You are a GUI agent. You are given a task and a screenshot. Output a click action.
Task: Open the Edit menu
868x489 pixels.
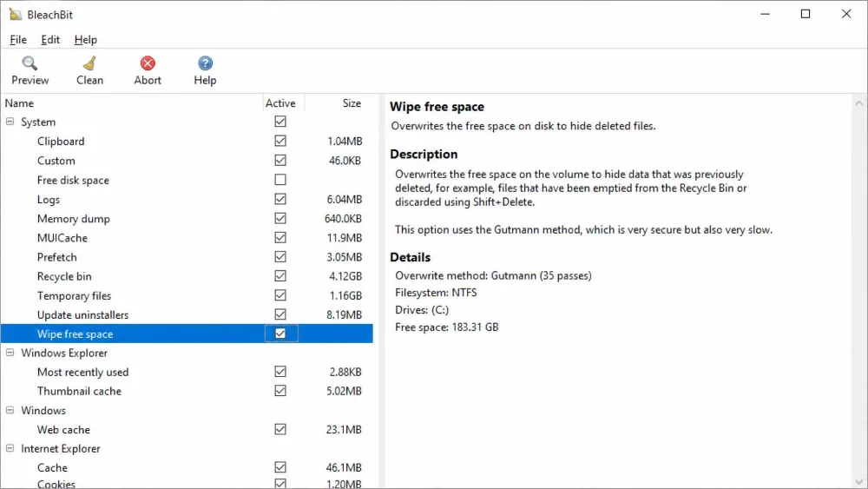point(50,39)
